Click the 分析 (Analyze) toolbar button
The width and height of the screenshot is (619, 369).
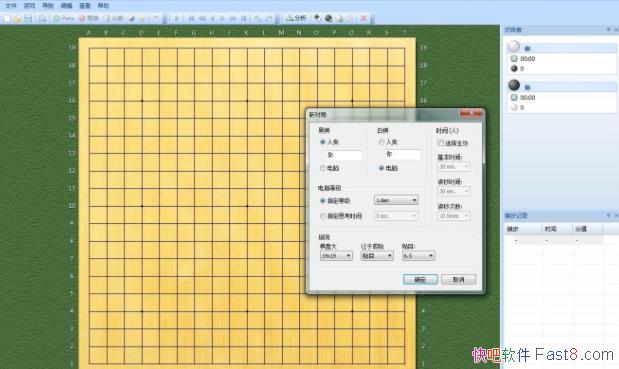[296, 18]
